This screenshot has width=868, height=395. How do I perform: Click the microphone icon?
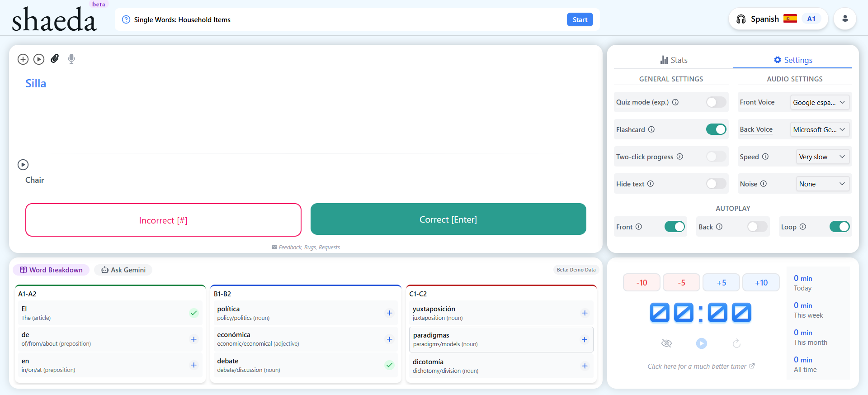(71, 59)
